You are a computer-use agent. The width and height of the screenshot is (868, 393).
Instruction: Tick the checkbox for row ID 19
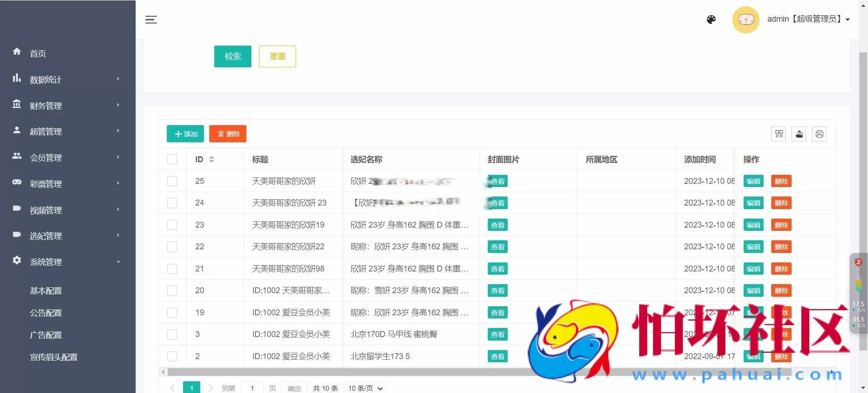[172, 313]
